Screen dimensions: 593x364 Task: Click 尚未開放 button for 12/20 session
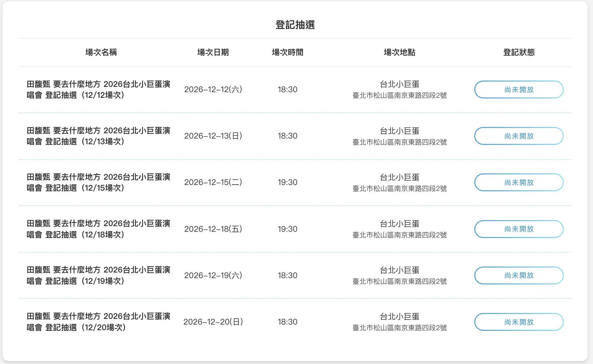tap(519, 322)
